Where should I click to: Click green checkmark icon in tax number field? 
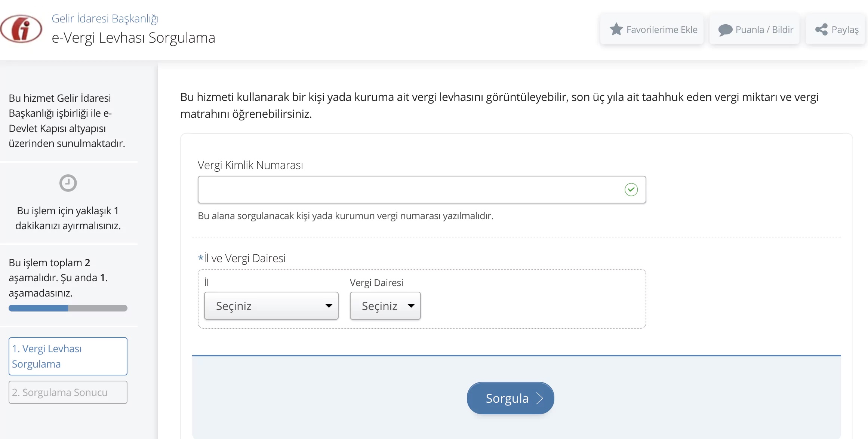[631, 190]
